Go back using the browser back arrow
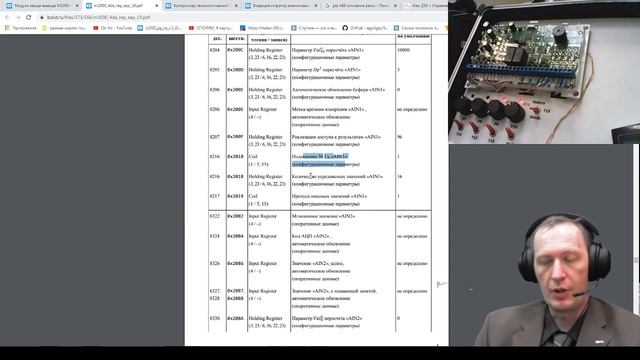Screen dimensions: 640x360 (x=7, y=18)
